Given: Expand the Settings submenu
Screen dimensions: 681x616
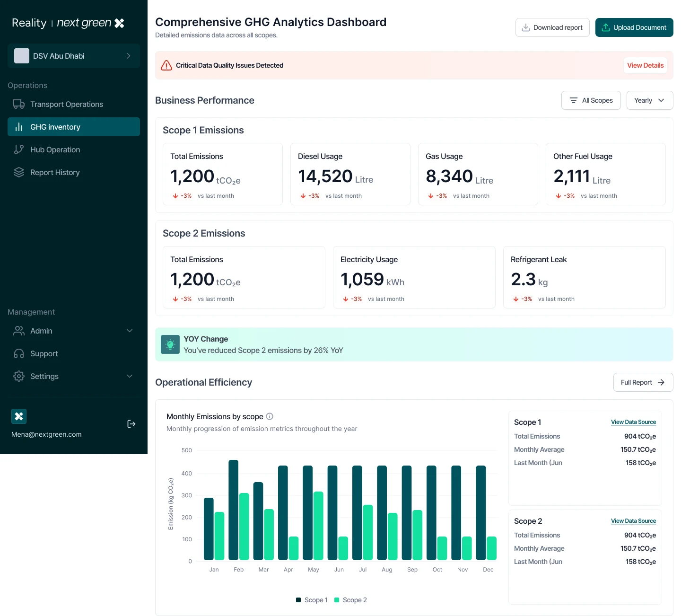Looking at the screenshot, I should (74, 376).
